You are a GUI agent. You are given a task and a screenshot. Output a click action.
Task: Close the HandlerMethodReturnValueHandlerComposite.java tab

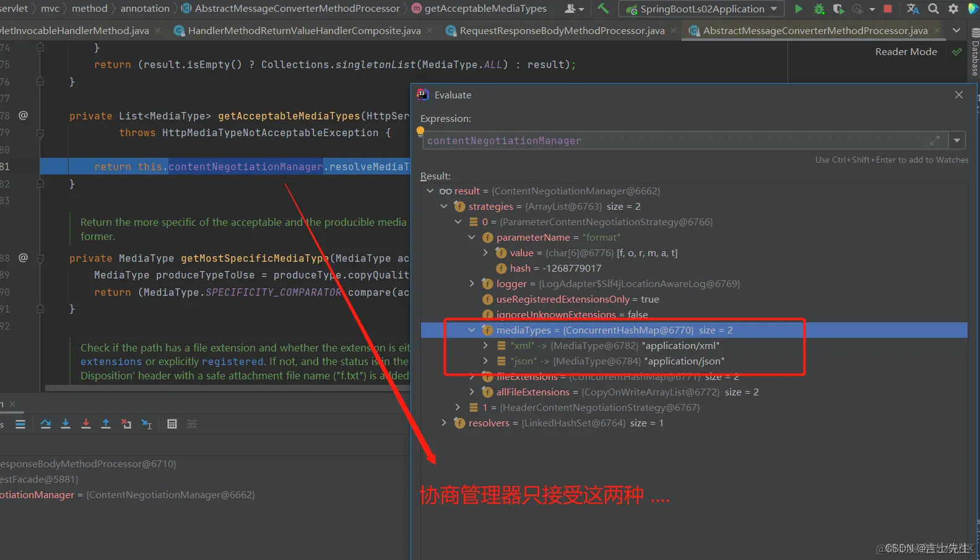pyautogui.click(x=430, y=30)
